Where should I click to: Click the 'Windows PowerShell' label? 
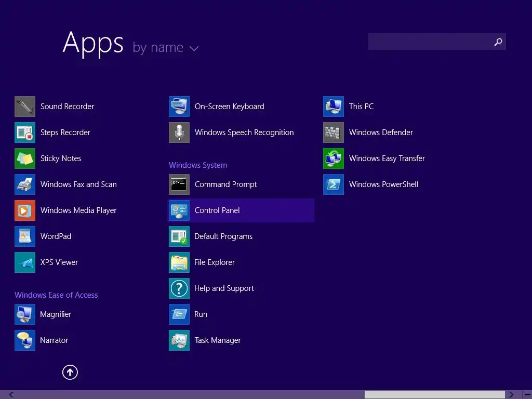(x=383, y=184)
